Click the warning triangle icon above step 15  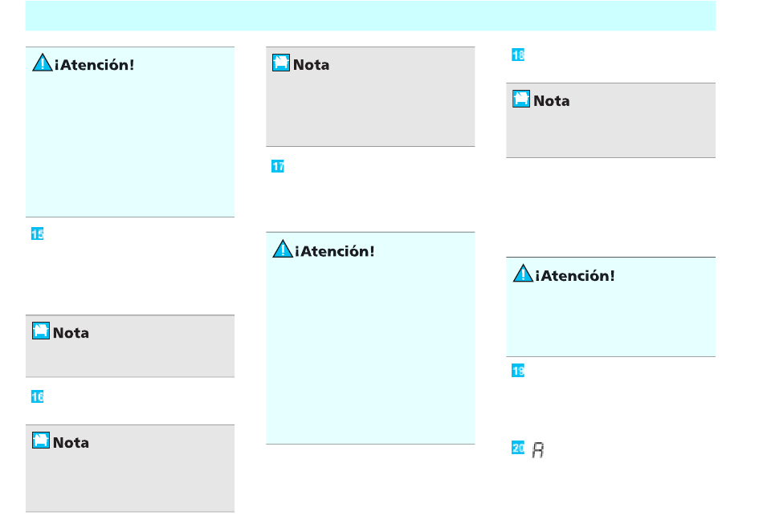point(43,63)
